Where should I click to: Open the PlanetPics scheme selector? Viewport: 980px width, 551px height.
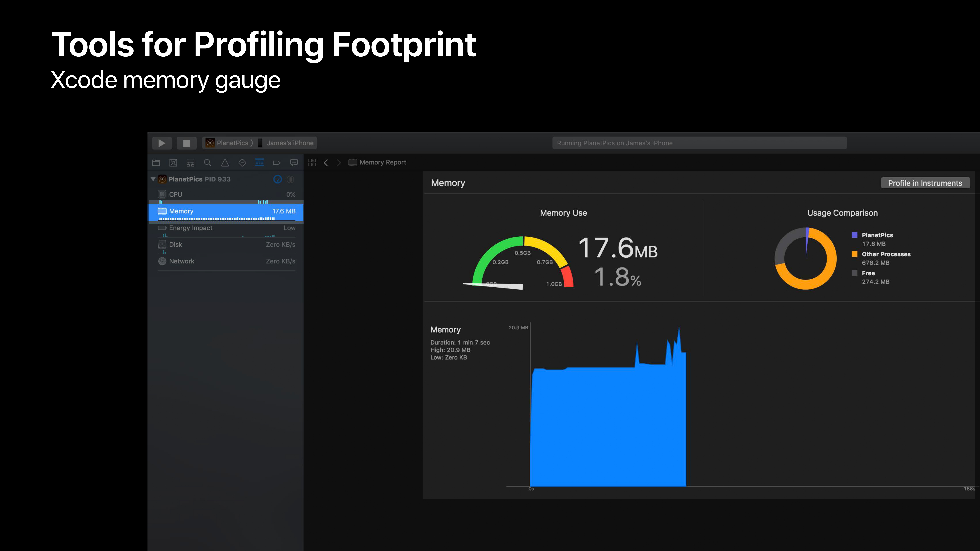pos(227,143)
